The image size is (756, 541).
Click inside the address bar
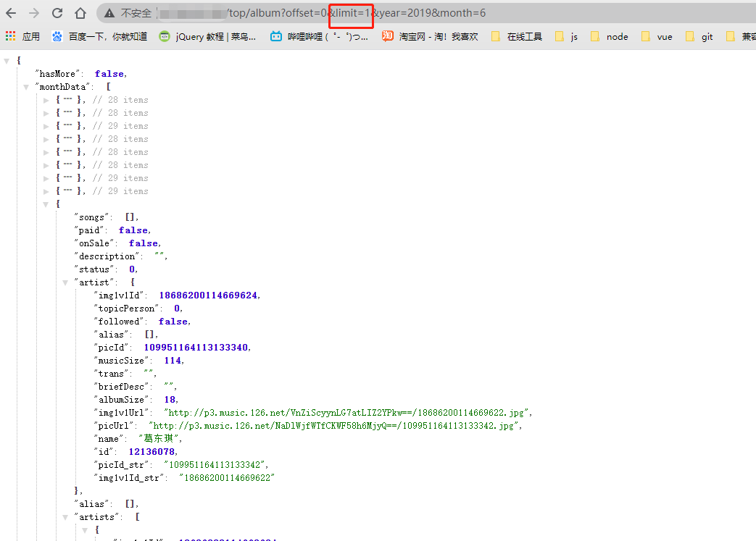click(435, 12)
